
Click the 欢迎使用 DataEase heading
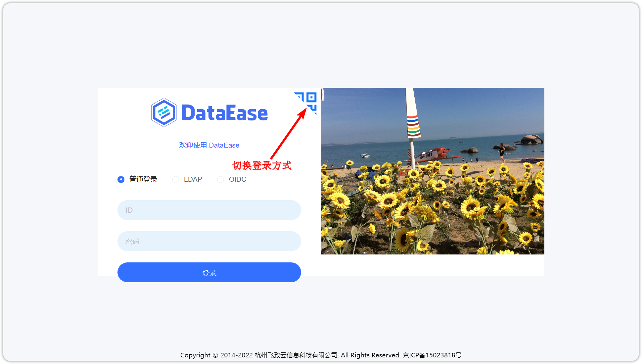click(x=209, y=145)
